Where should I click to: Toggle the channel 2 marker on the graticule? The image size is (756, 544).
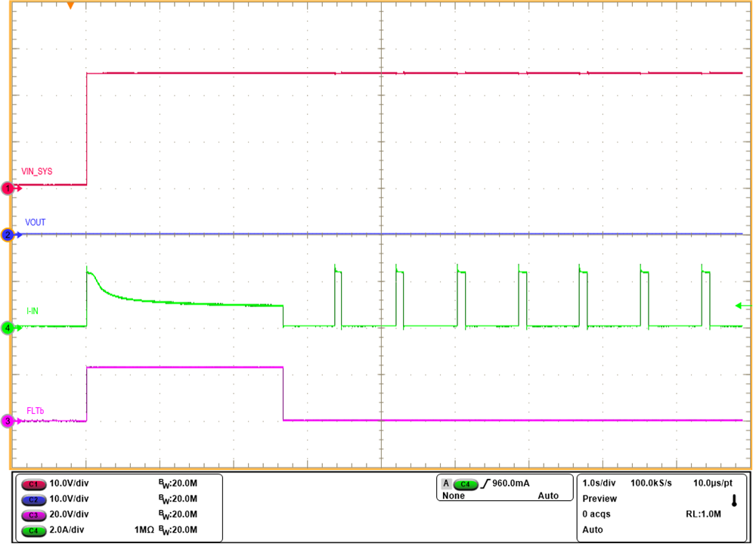click(6, 235)
